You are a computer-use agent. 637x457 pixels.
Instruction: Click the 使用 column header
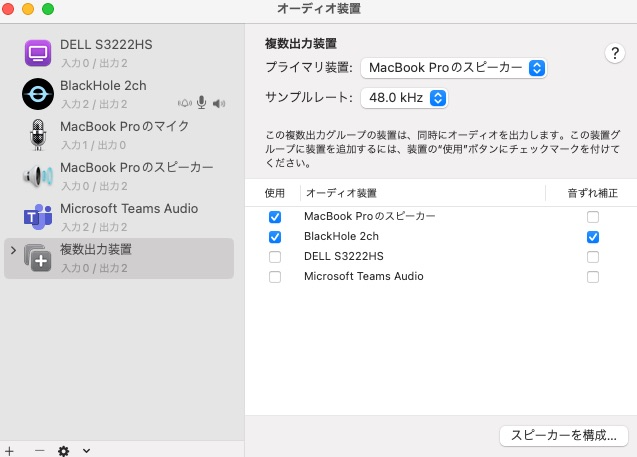click(275, 193)
